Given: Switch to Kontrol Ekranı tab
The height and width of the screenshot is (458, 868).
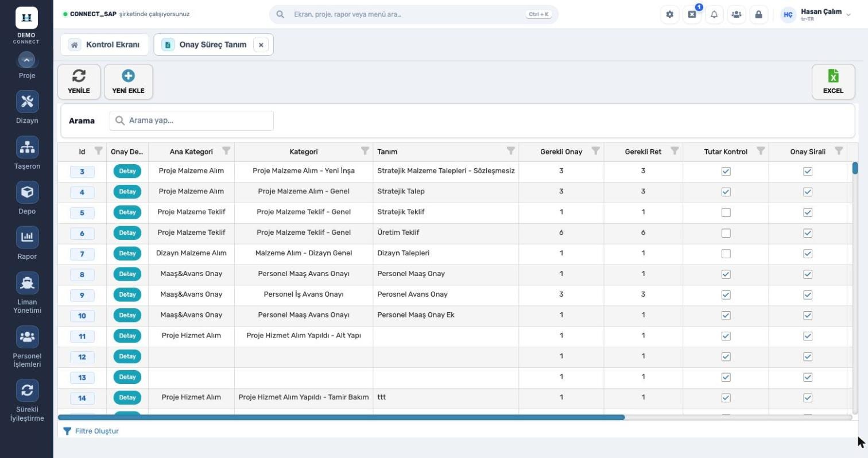Looking at the screenshot, I should 104,45.
